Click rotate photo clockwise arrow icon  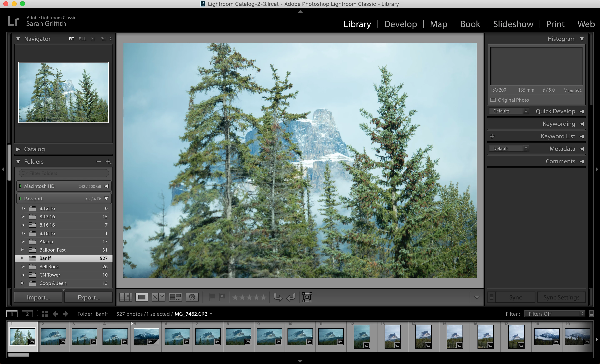(x=291, y=297)
